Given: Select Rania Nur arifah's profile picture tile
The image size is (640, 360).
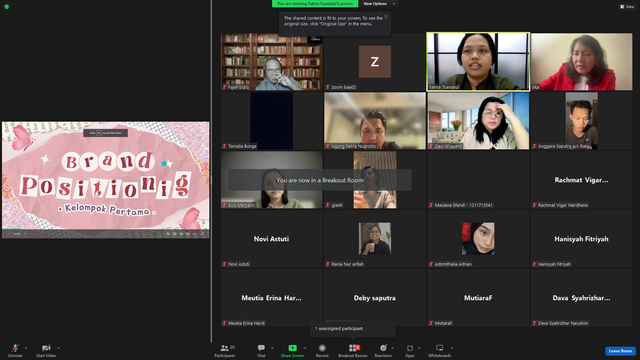Looking at the screenshot, I should [x=375, y=239].
